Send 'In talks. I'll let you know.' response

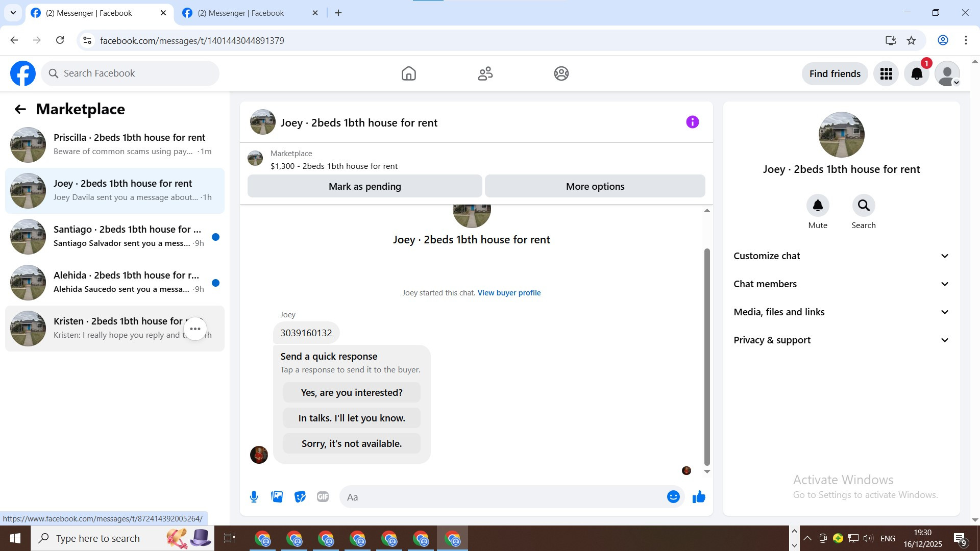(x=352, y=418)
